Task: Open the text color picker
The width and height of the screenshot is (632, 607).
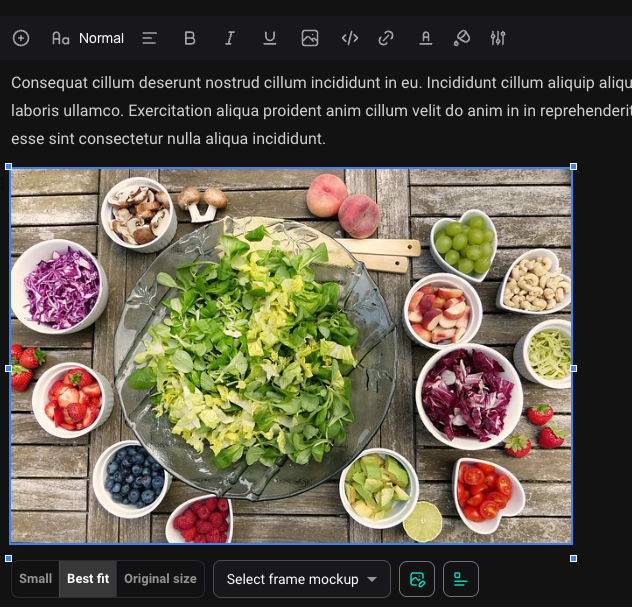Action: (x=425, y=38)
